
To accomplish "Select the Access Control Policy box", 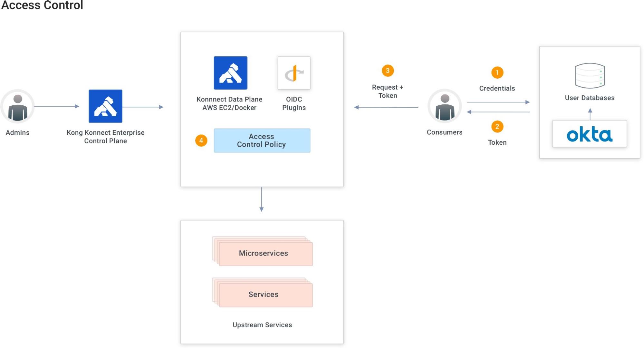I will [x=262, y=141].
